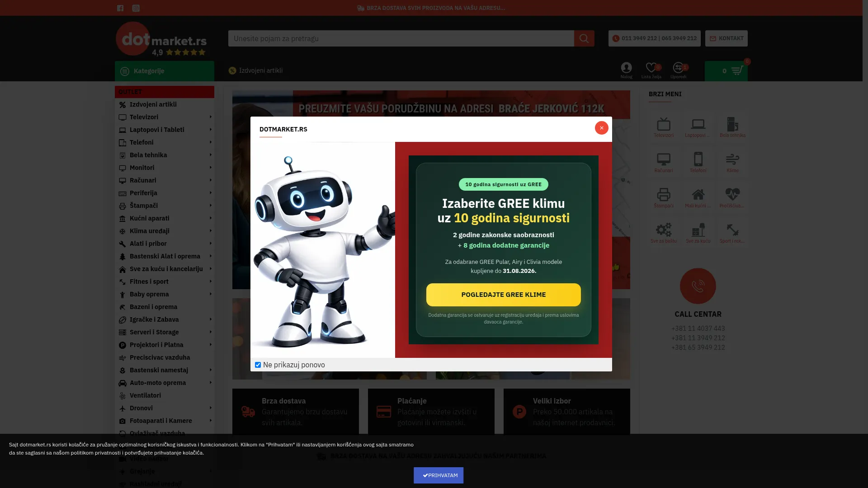Open the Instagram page icon
The image size is (868, 488).
pyautogui.click(x=136, y=8)
